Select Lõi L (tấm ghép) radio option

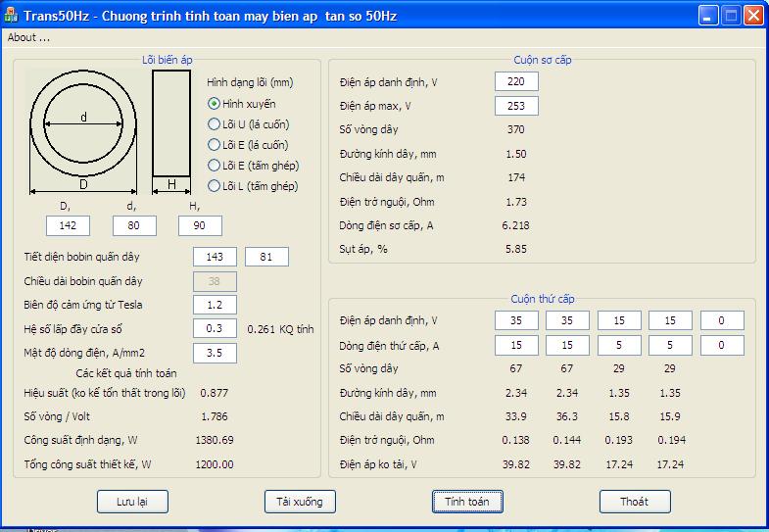coord(215,186)
